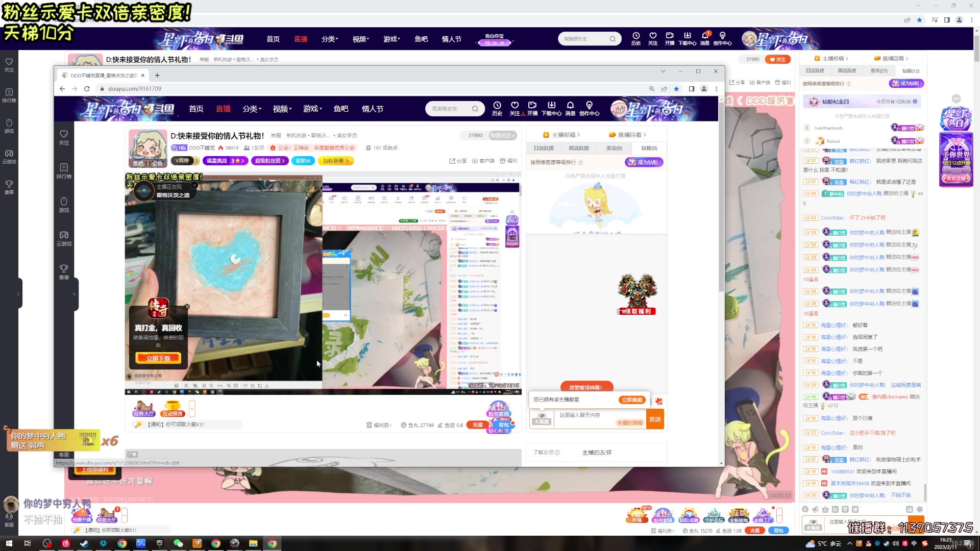The width and height of the screenshot is (980, 551).
Task: Click the back arrow in the front Chrome window
Action: point(62,89)
